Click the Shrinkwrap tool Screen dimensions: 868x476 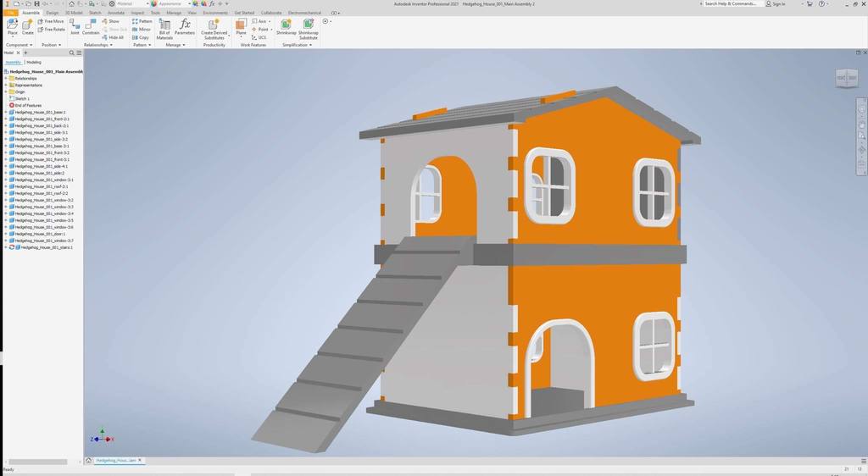[x=287, y=26]
